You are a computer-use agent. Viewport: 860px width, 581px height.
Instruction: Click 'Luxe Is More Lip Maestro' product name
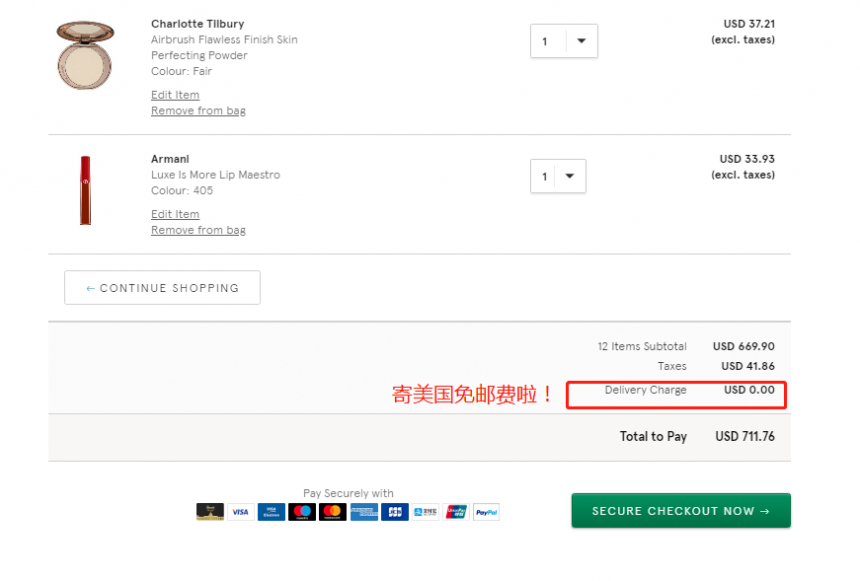click(216, 174)
